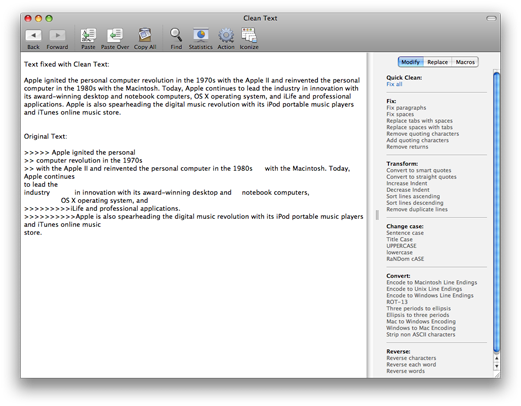Choose Strip non ASCII characters
The image size is (521, 406).
pyautogui.click(x=421, y=334)
